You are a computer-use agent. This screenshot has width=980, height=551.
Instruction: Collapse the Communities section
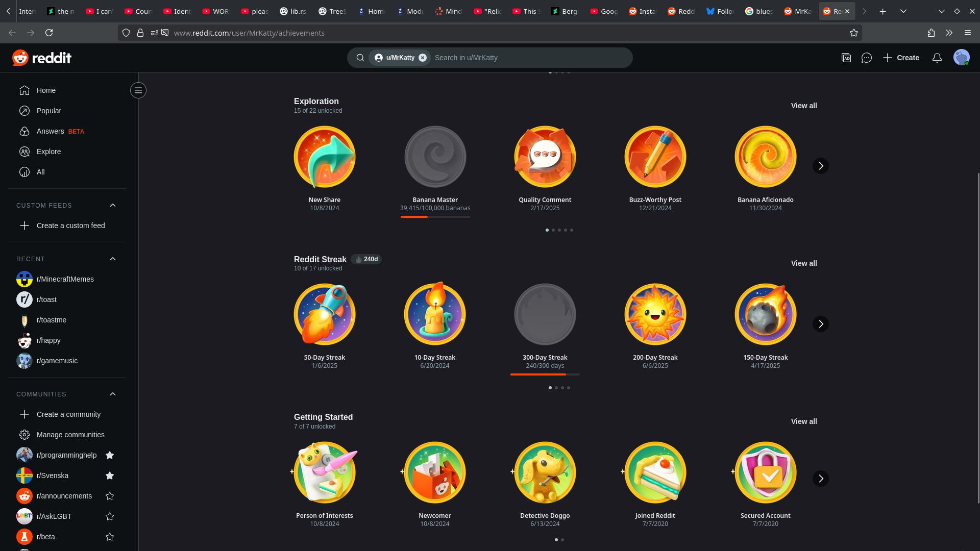(113, 394)
